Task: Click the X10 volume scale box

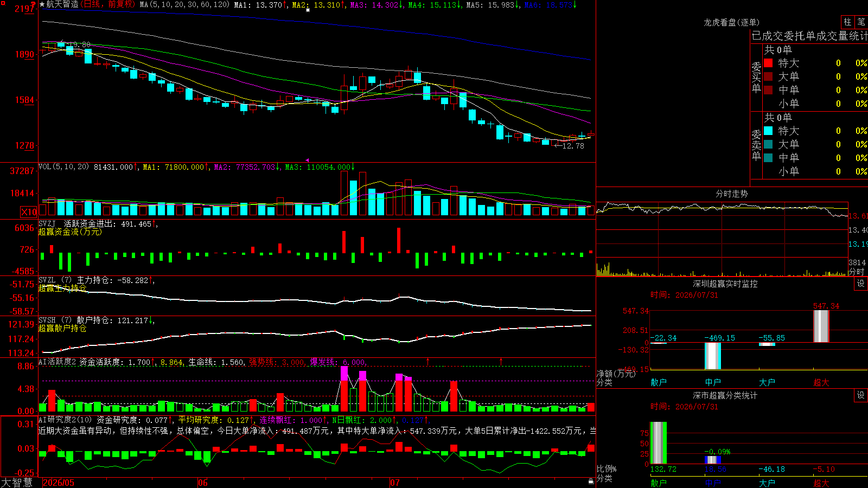Action: point(29,212)
